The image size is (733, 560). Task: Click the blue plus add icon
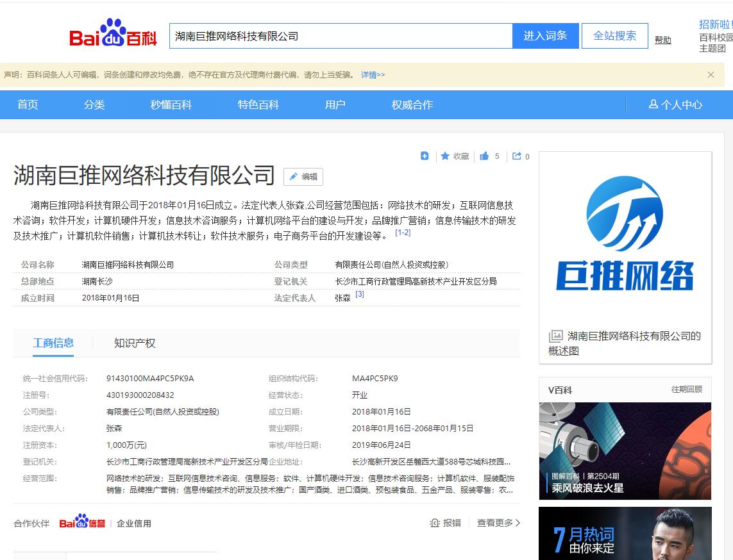point(425,156)
